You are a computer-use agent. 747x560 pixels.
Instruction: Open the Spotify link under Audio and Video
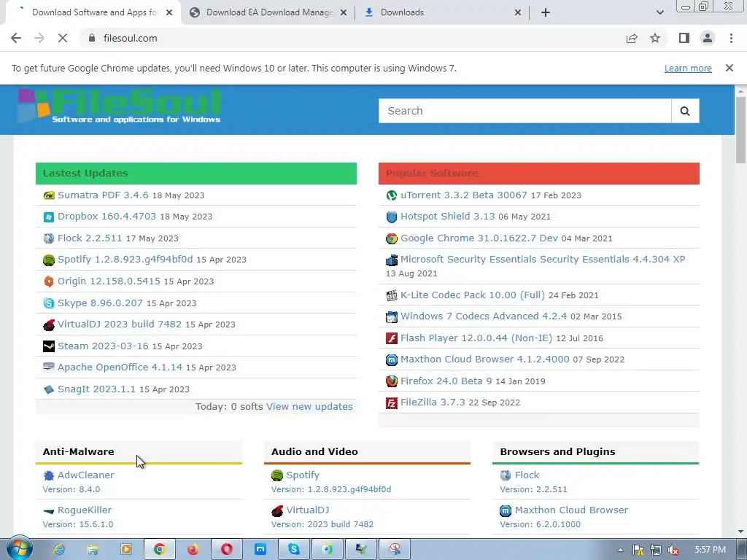[303, 475]
